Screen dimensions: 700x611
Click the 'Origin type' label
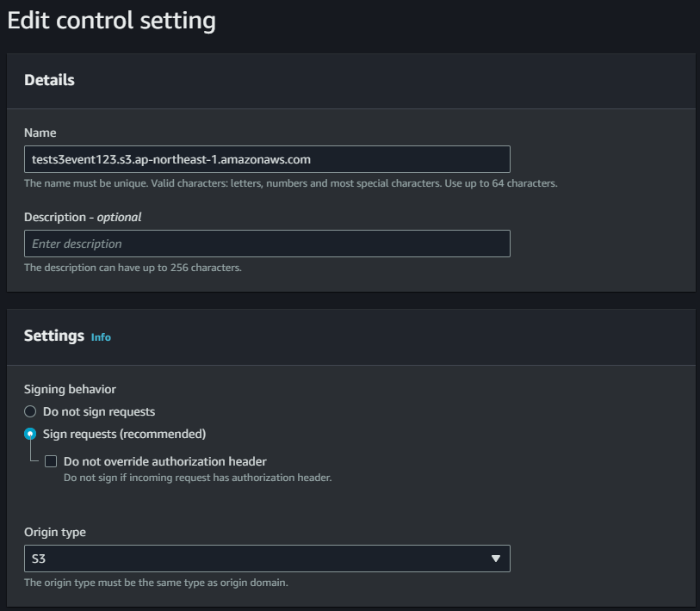(x=55, y=533)
